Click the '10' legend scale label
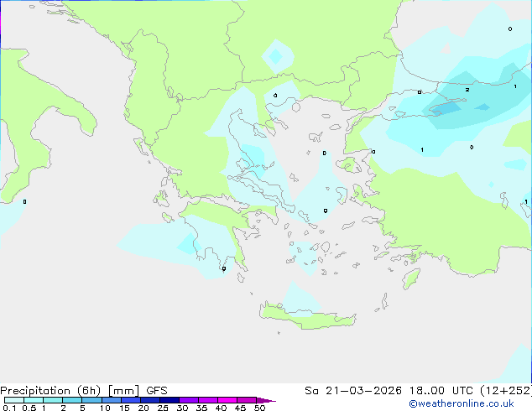The image size is (532, 411). 105,408
